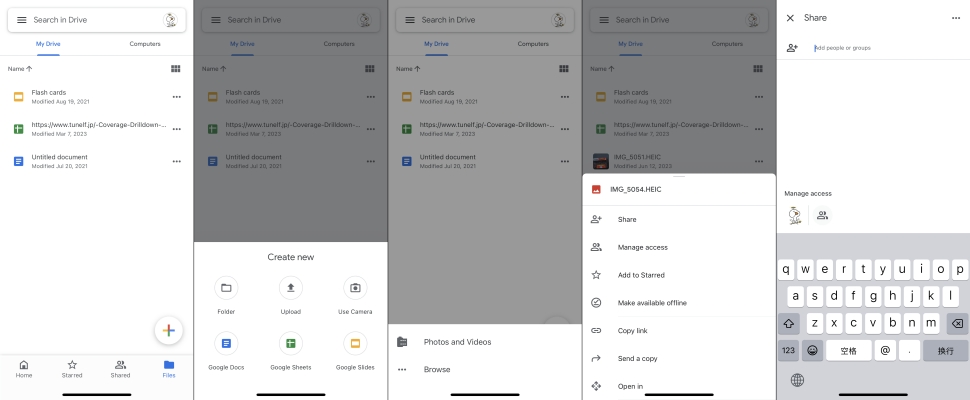
Task: Select Photos and Videos upload source
Action: click(485, 342)
